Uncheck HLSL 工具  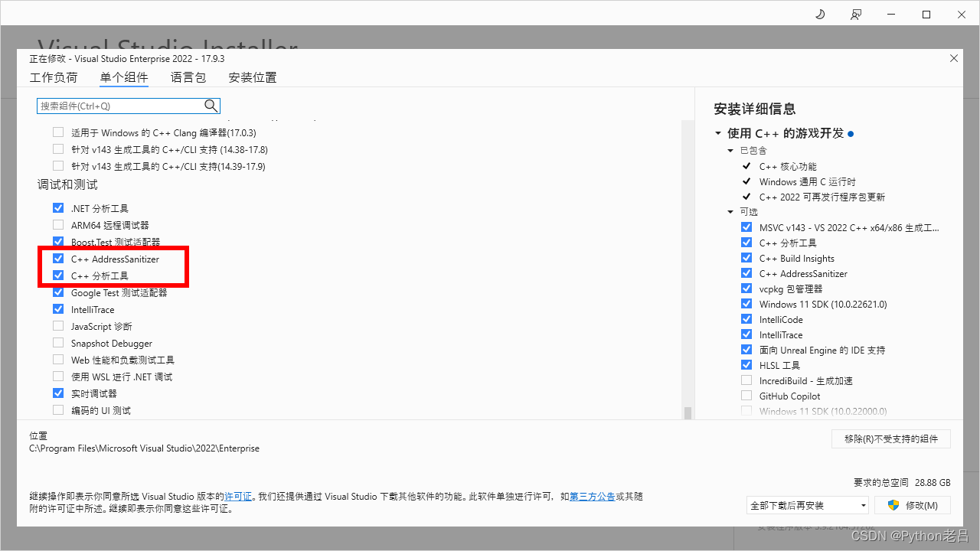click(746, 365)
